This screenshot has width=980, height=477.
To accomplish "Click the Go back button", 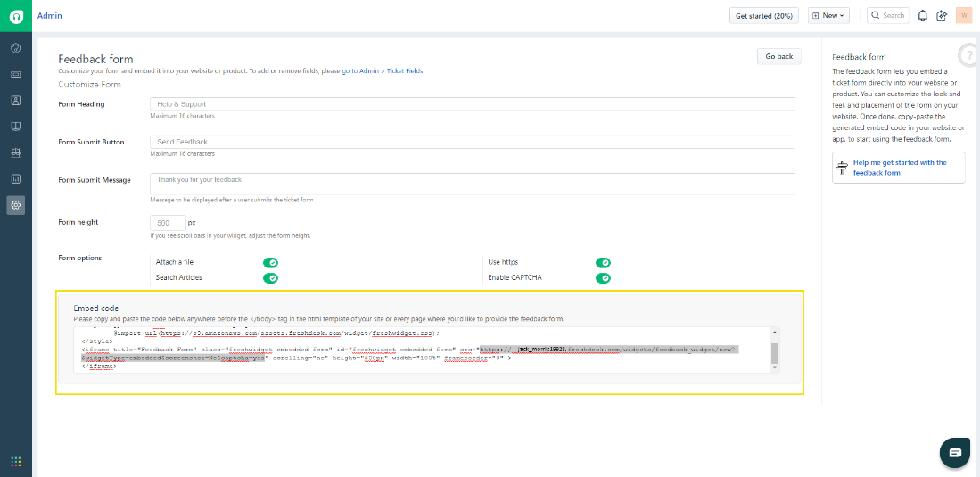I will (778, 56).
